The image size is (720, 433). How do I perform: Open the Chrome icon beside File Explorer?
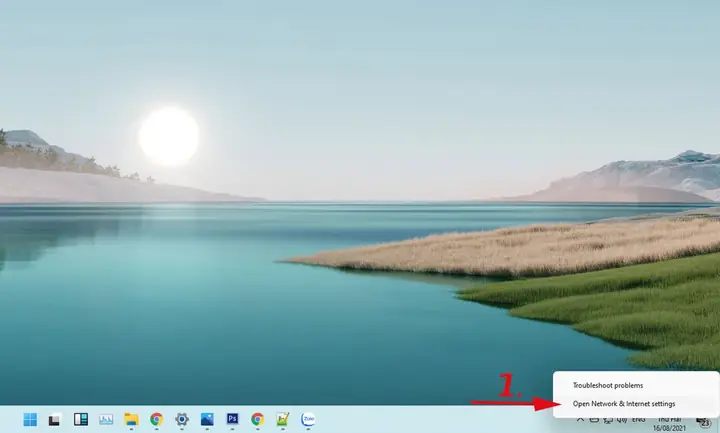(157, 419)
